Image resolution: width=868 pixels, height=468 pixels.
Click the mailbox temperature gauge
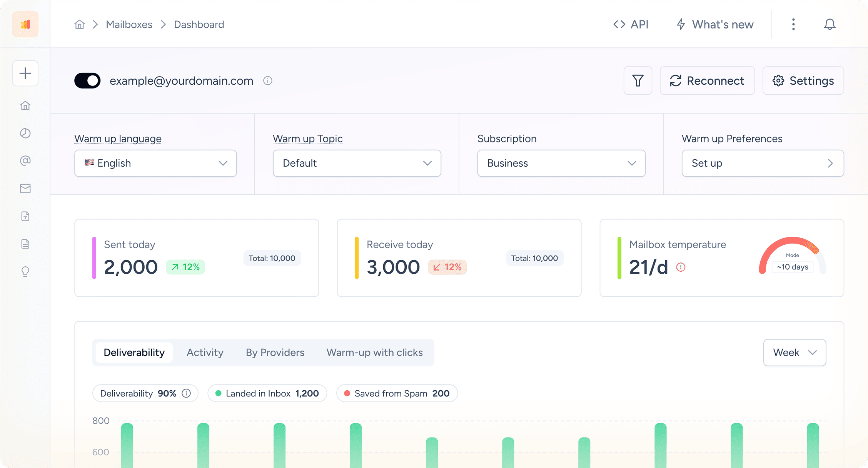793,255
